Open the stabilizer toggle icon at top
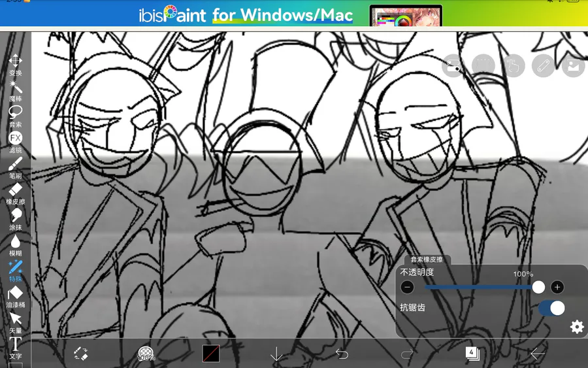The width and height of the screenshot is (588, 368). (453, 66)
